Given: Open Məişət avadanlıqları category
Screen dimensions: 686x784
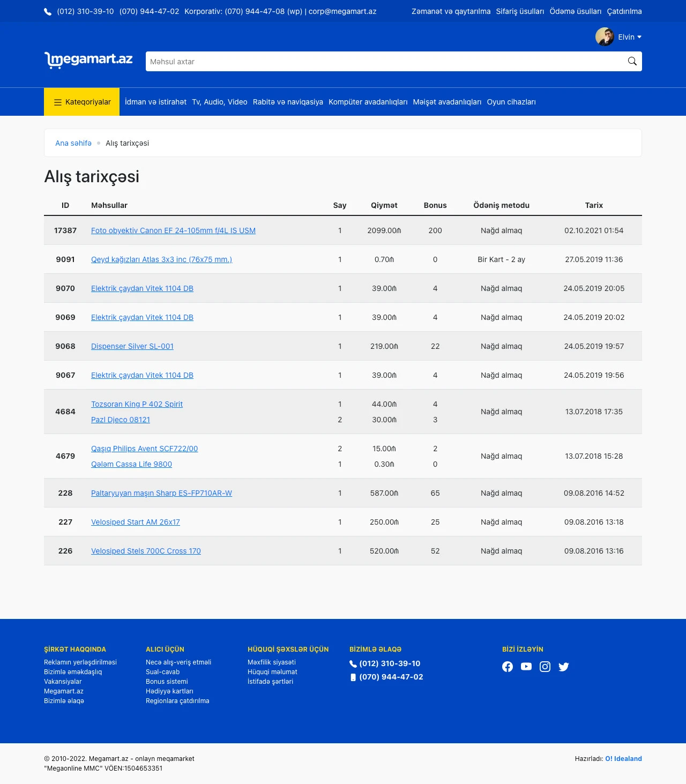Looking at the screenshot, I should tap(447, 102).
